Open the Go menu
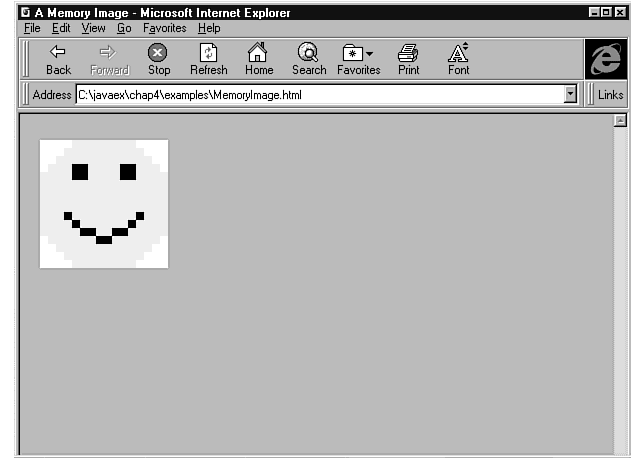Screen dimensions: 632x475 click(x=124, y=28)
